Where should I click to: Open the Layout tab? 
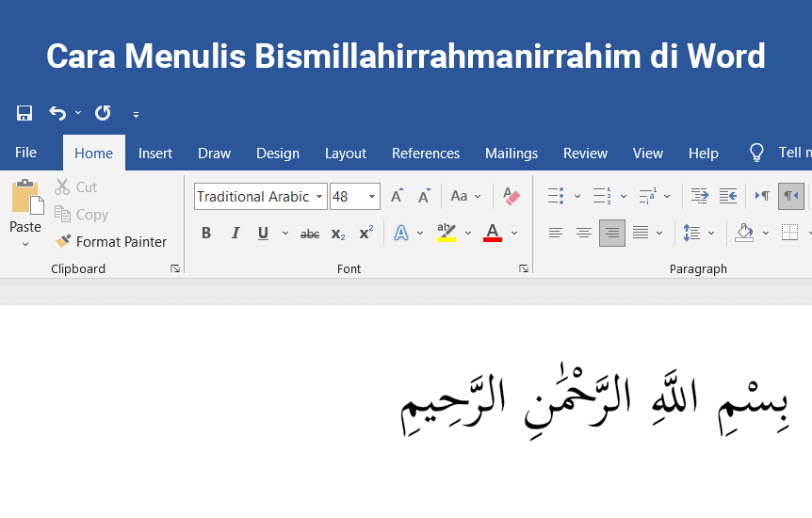(346, 154)
